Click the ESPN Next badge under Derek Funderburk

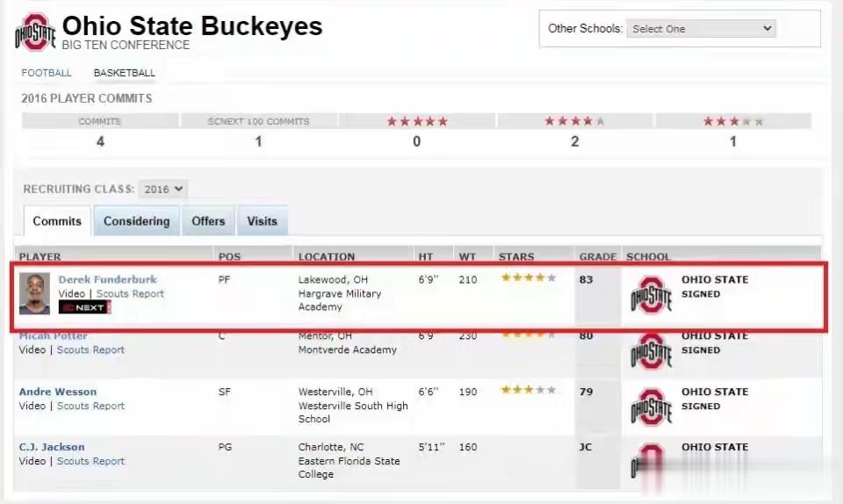coord(85,307)
